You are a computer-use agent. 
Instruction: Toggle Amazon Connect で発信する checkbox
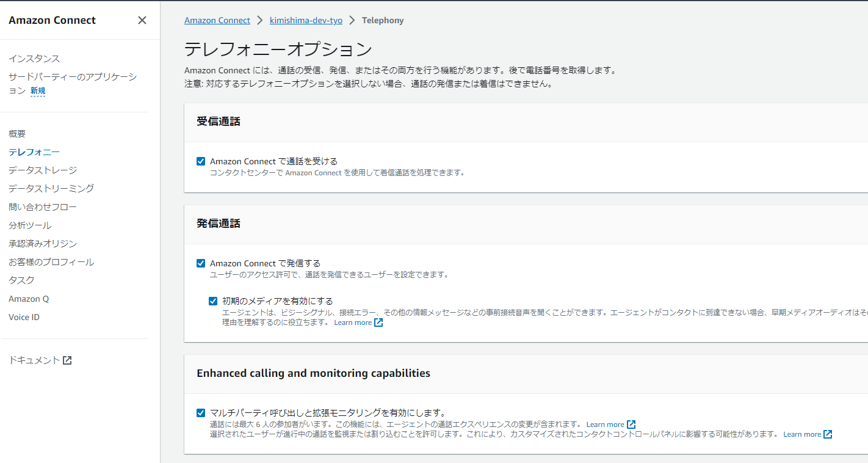pos(201,263)
